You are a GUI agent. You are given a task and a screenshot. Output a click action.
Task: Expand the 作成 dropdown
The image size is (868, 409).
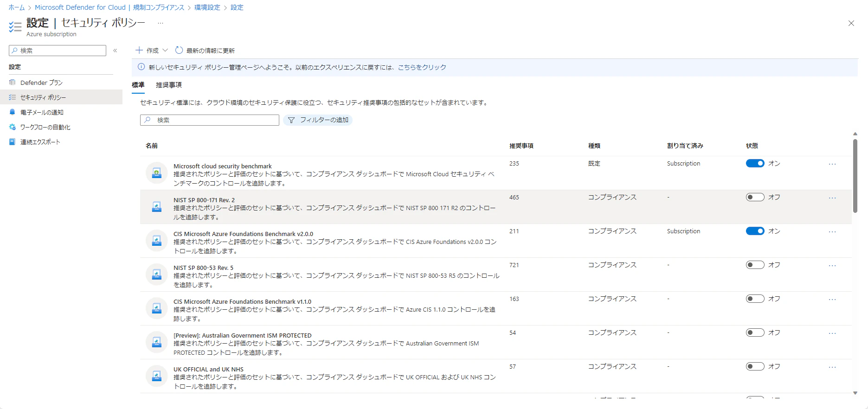click(152, 50)
